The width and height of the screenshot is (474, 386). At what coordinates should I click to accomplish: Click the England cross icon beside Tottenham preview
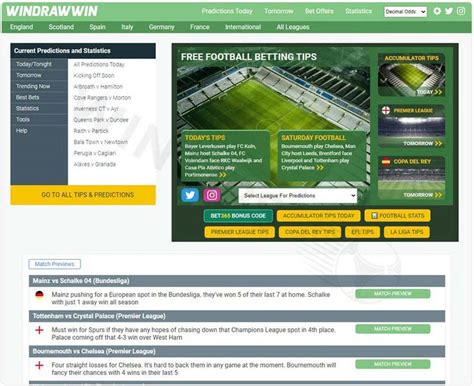click(x=39, y=330)
